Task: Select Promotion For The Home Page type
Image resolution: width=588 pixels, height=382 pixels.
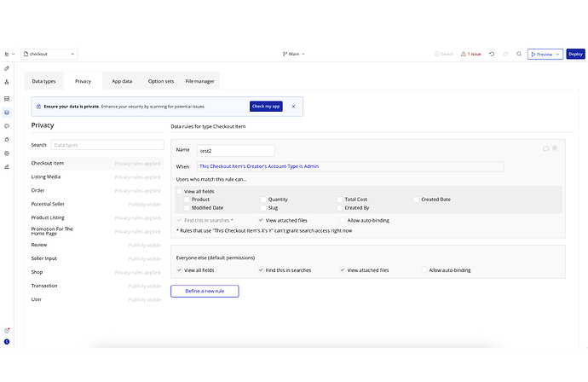Action: coord(96,231)
